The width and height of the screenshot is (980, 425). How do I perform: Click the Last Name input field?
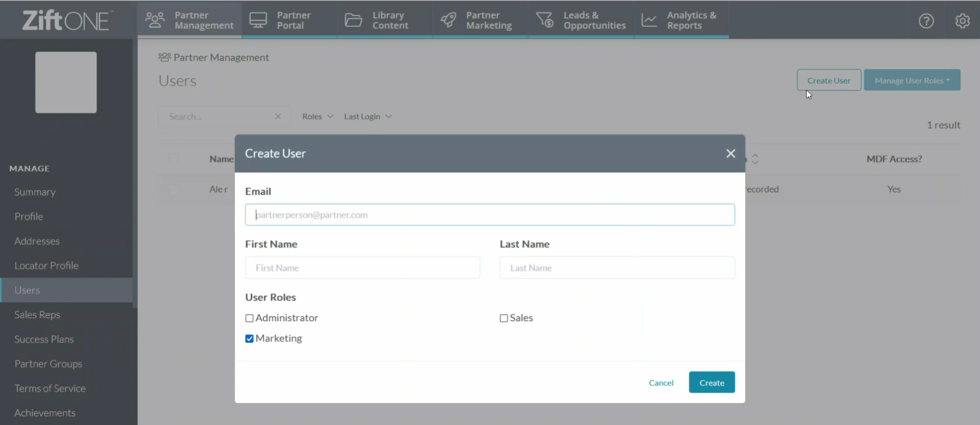617,268
